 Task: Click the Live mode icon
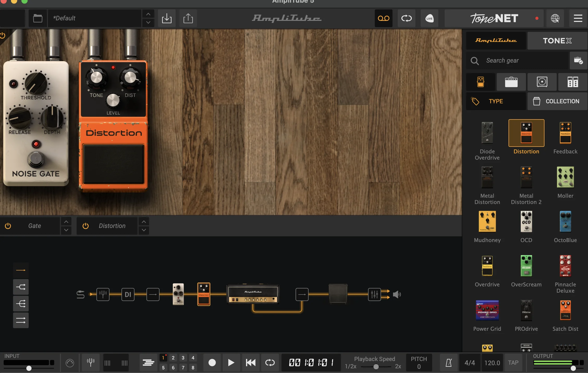point(429,18)
